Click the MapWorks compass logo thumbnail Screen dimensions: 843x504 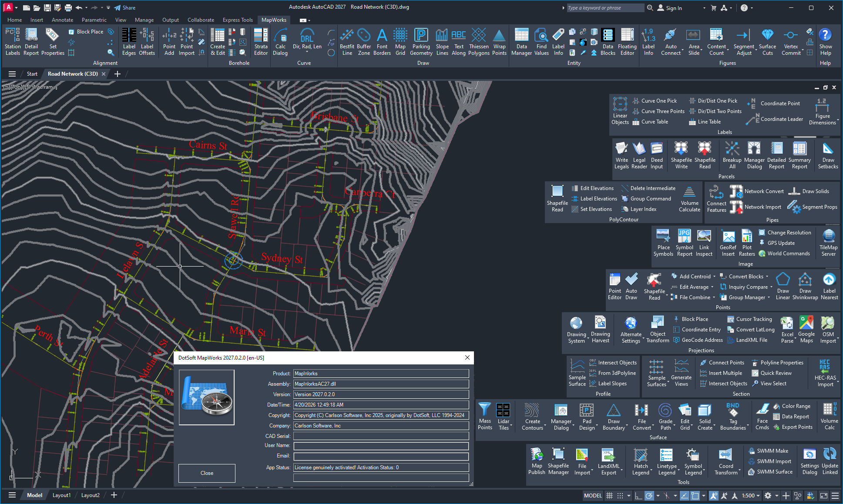point(207,397)
